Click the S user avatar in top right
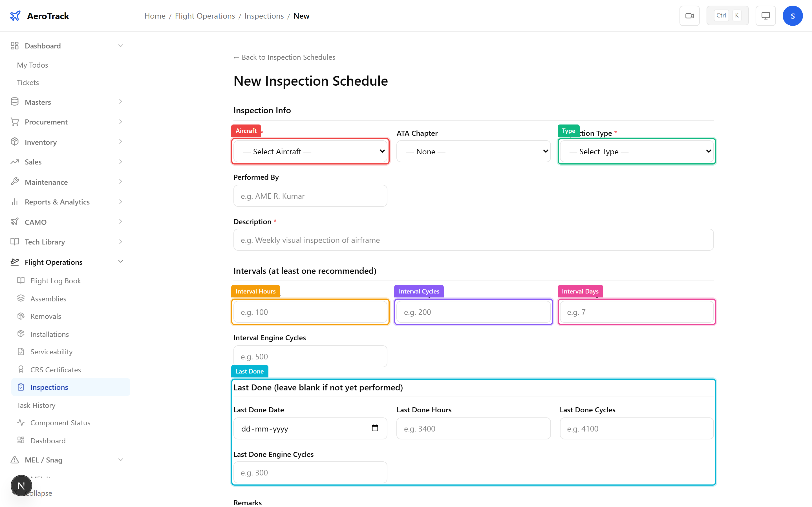812x507 pixels. point(793,15)
